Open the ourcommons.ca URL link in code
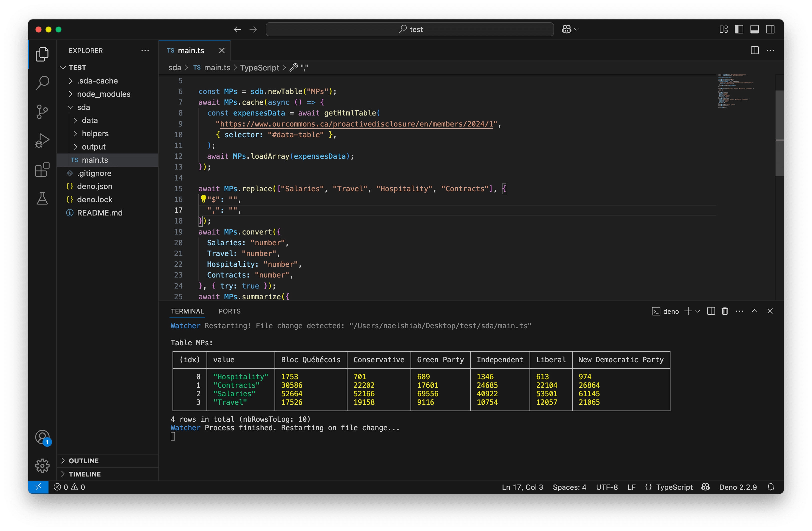 click(356, 124)
